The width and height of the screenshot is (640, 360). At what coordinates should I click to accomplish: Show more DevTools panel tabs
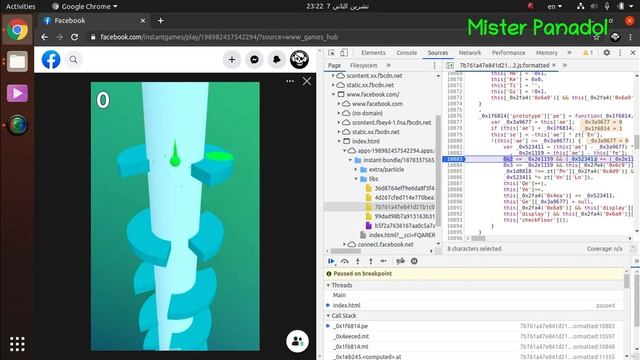pyautogui.click(x=569, y=53)
